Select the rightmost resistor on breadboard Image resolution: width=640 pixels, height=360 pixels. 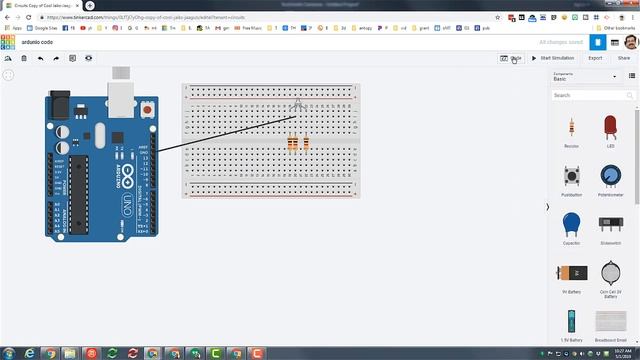pyautogui.click(x=306, y=143)
